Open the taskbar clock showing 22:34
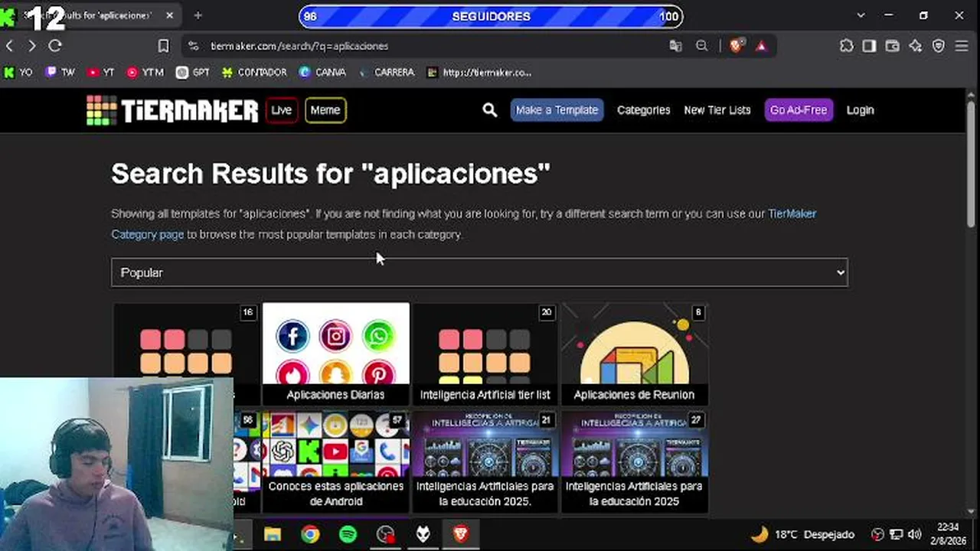This screenshot has height=551, width=980. pyautogui.click(x=948, y=533)
